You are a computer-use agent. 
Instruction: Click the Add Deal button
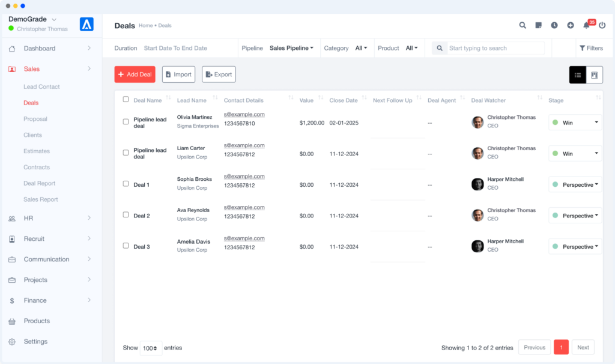135,74
